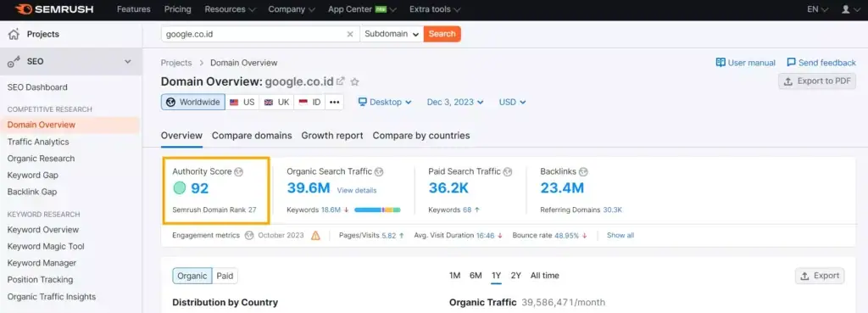This screenshot has height=313, width=868.
Task: Select 2Y time range
Action: [x=516, y=276]
